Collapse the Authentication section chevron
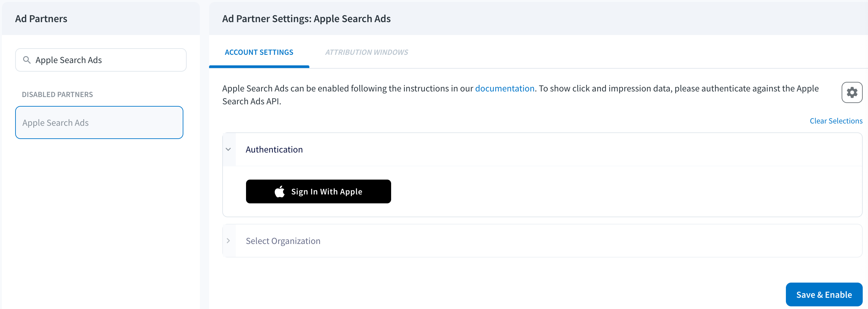The height and width of the screenshot is (309, 868). (x=229, y=150)
